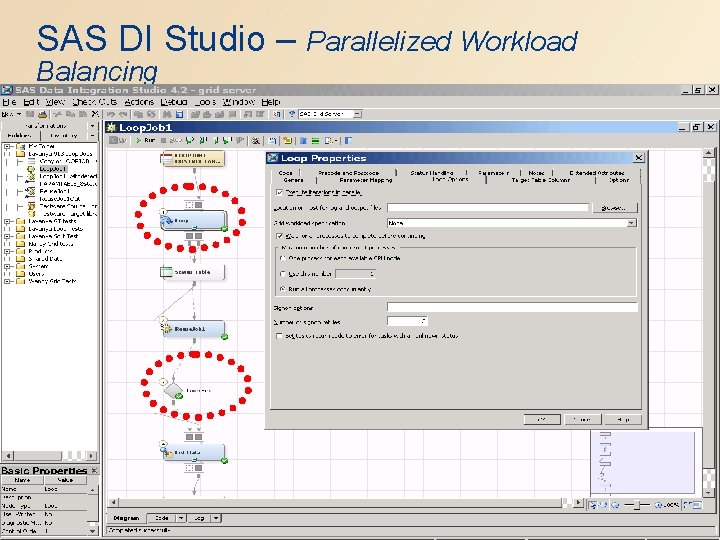Screen dimensions: 720x540
Task: Switch to the Status Handling tab
Action: 432,173
